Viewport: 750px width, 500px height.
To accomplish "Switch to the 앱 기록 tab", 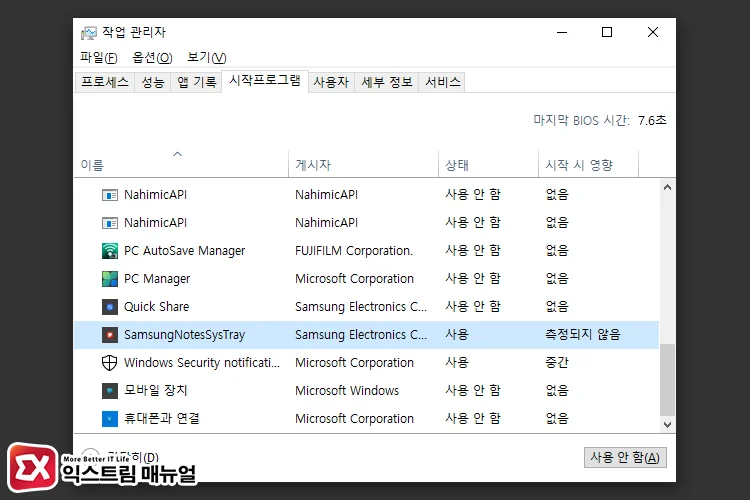I will (x=197, y=82).
